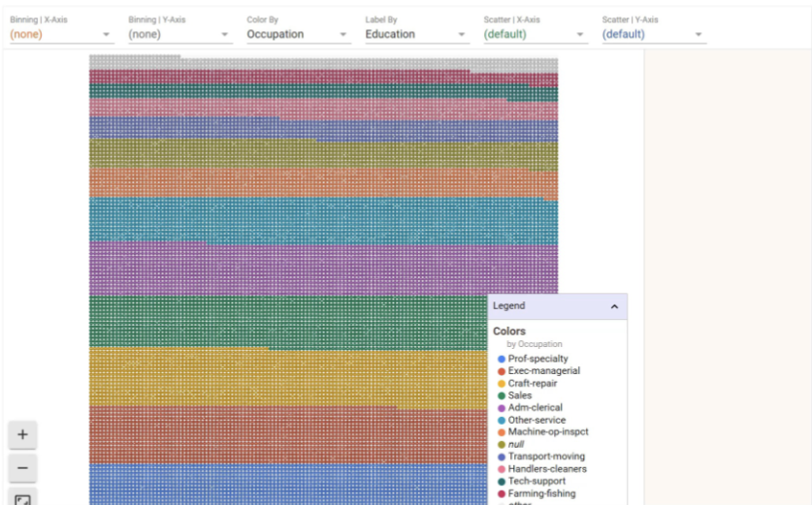Click the Exec-managerial legend label
Screen dimensions: 812x505
point(543,371)
